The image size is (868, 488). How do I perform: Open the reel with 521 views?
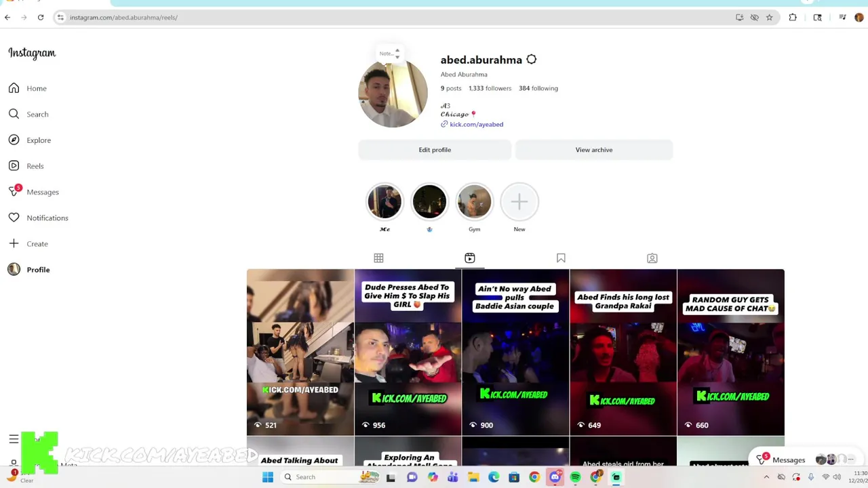tap(300, 352)
